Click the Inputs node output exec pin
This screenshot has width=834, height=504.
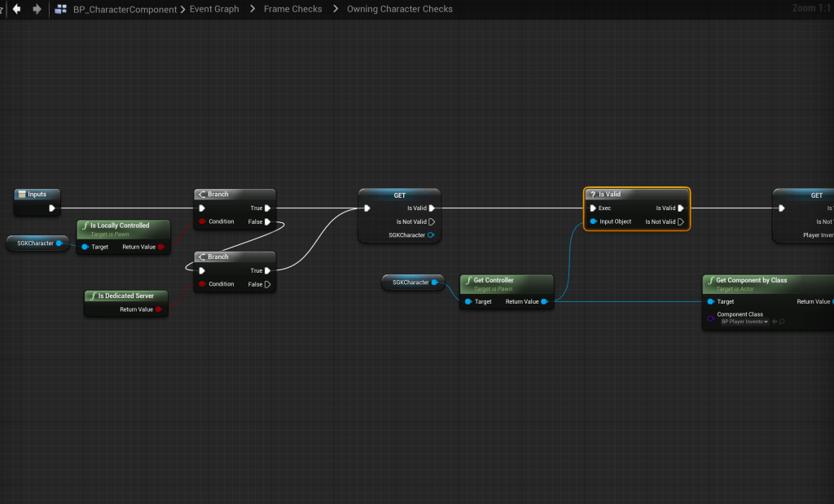pyautogui.click(x=52, y=208)
